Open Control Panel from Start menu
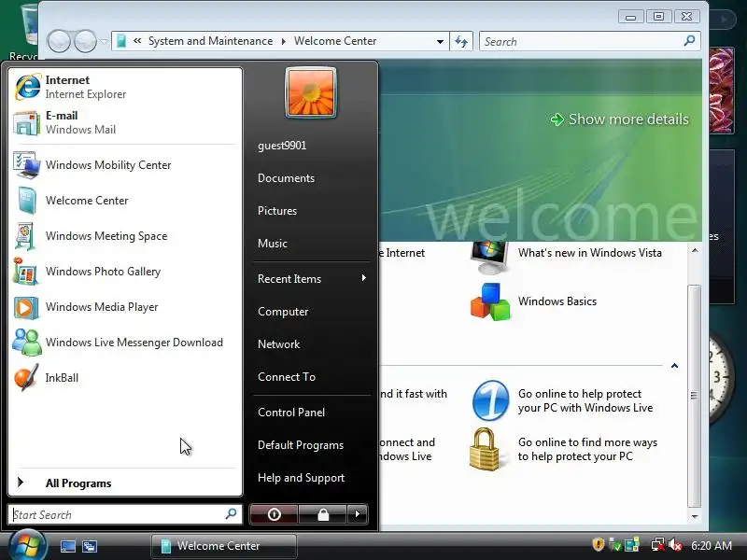747x560 pixels. tap(291, 413)
